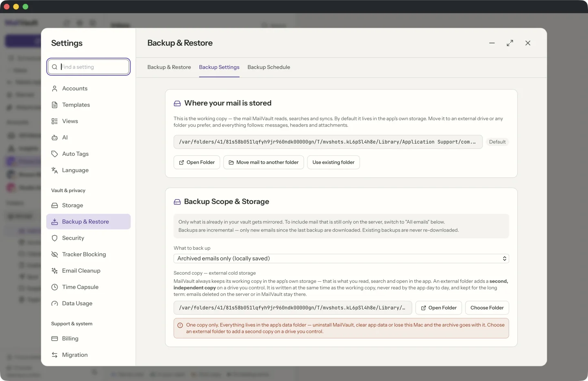Image resolution: width=588 pixels, height=381 pixels.
Task: Click the Default badge
Action: point(497,142)
